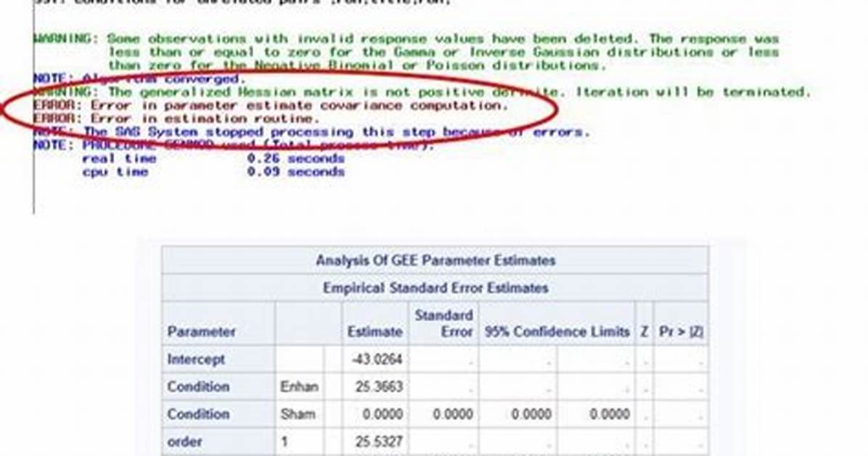Click the Estimate column header
This screenshot has width=868, height=456.
[374, 332]
